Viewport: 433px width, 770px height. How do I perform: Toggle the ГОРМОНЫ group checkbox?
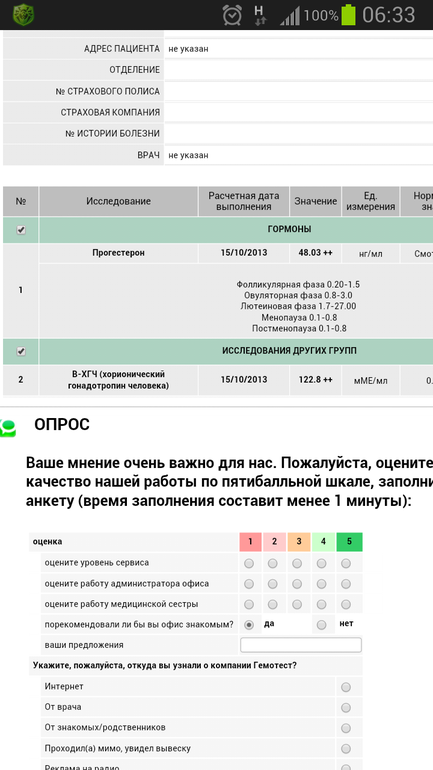click(21, 230)
